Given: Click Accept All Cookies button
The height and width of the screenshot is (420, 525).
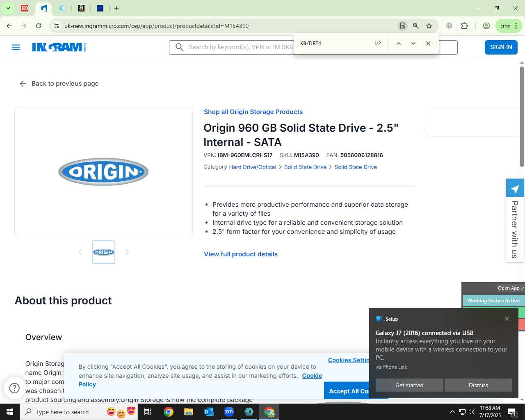Looking at the screenshot, I should pos(347,391).
